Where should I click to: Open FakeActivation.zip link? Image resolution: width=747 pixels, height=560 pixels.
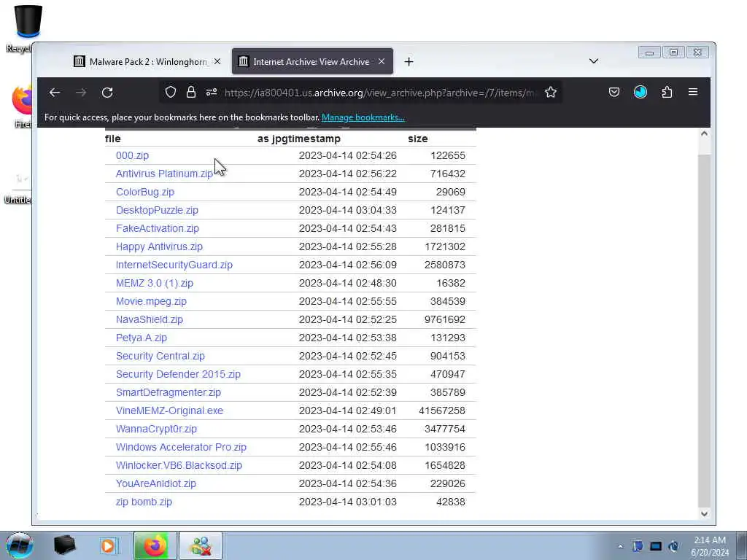click(x=158, y=228)
